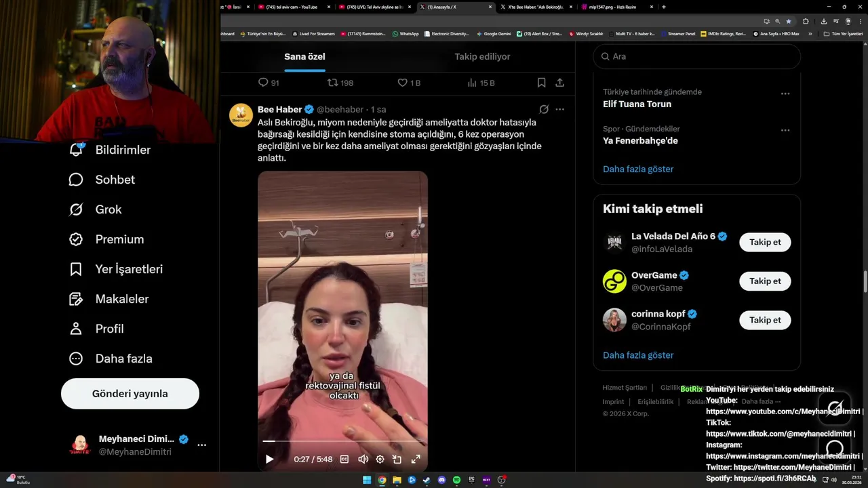This screenshot has height=488, width=868.
Task: Open Steam from the taskbar
Action: [x=427, y=480]
